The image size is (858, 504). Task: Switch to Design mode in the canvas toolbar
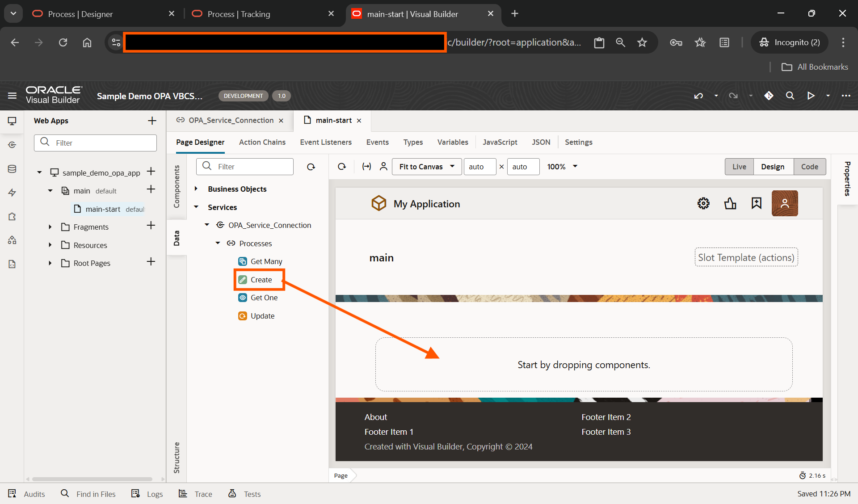pos(773,166)
